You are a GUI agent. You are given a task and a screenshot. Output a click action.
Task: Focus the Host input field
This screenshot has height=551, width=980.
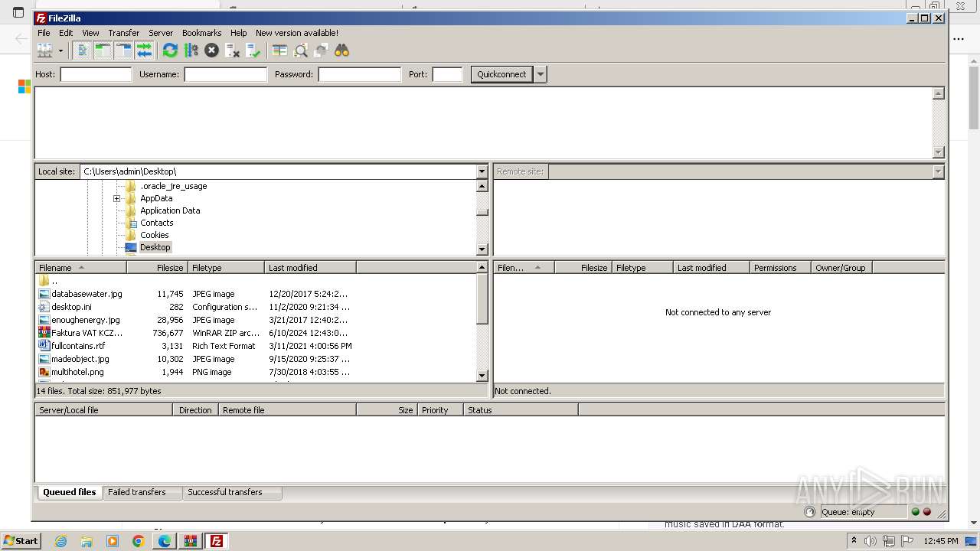(96, 74)
